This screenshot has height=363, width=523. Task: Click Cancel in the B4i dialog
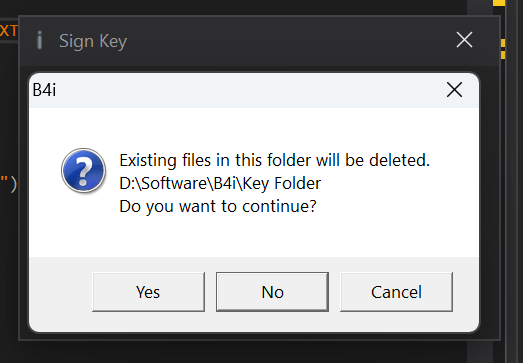pyautogui.click(x=396, y=292)
